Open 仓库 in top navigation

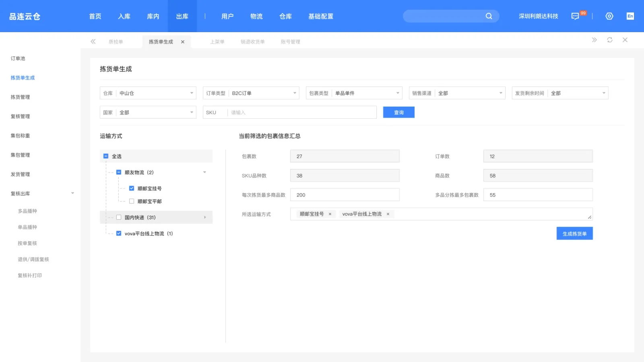point(285,16)
